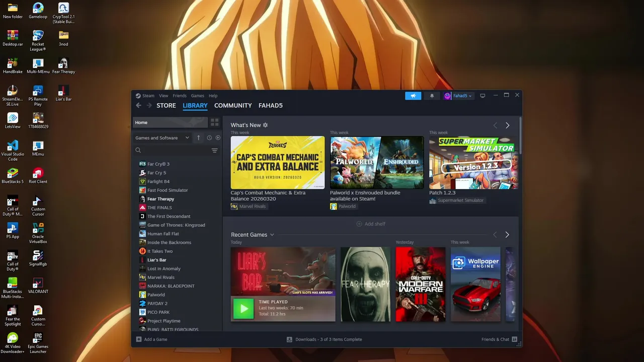644x362 pixels.
Task: Open the Games menu
Action: click(198, 96)
